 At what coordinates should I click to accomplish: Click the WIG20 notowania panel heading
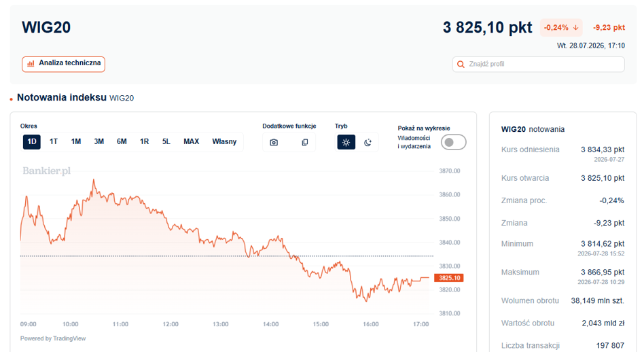(x=533, y=129)
